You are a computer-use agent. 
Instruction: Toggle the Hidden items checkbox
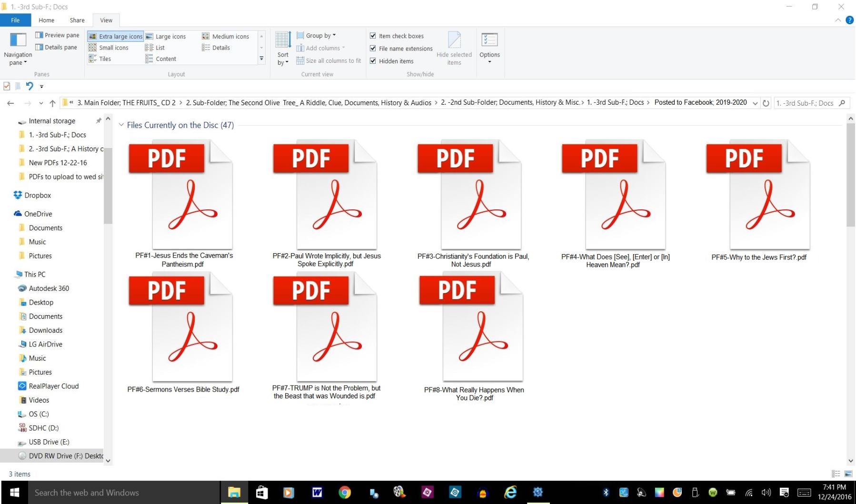click(x=373, y=61)
